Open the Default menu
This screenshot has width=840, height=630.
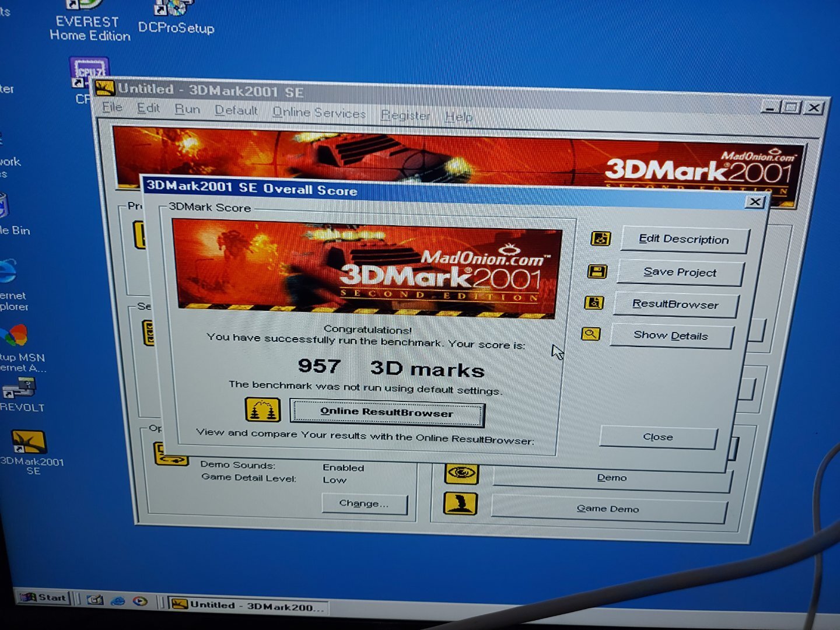(x=236, y=110)
